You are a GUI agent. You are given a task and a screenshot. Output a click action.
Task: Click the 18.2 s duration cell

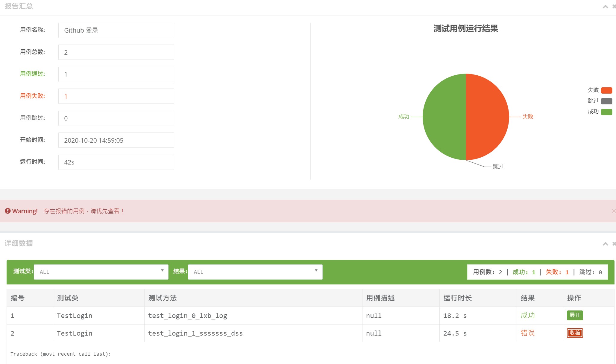pyautogui.click(x=478, y=316)
